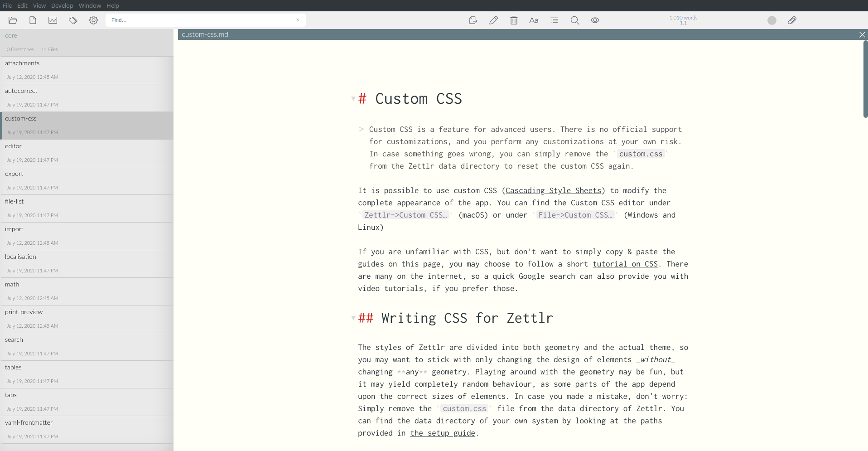This screenshot has height=451, width=868.
Task: Export the document via the share icon
Action: tap(473, 20)
